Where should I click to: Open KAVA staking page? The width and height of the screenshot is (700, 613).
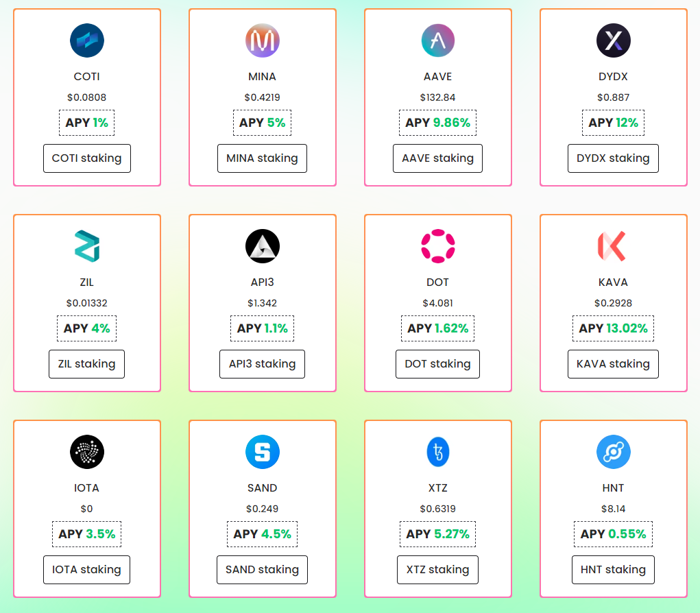point(613,364)
